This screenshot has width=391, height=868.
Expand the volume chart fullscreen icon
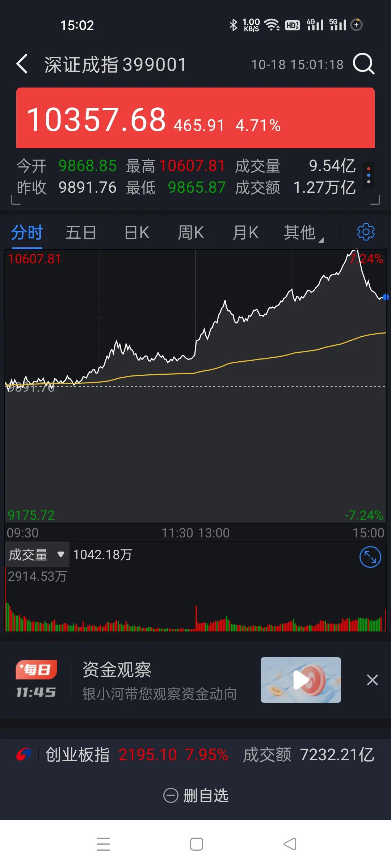pyautogui.click(x=370, y=557)
